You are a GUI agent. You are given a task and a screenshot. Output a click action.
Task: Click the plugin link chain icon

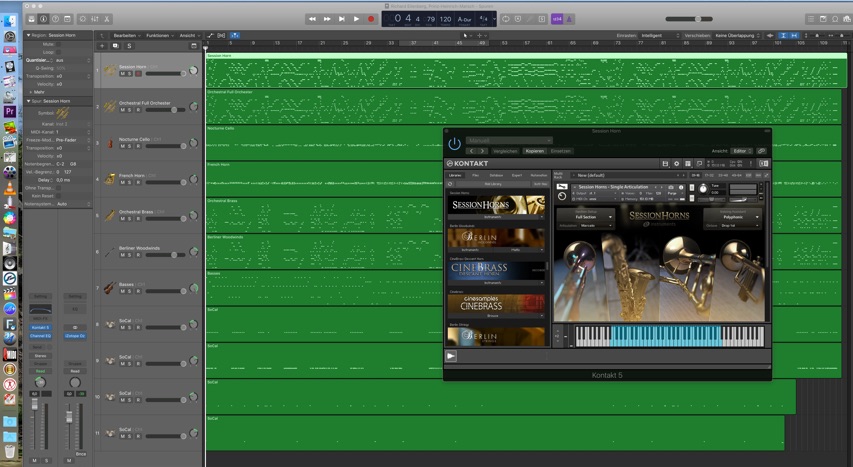(762, 151)
